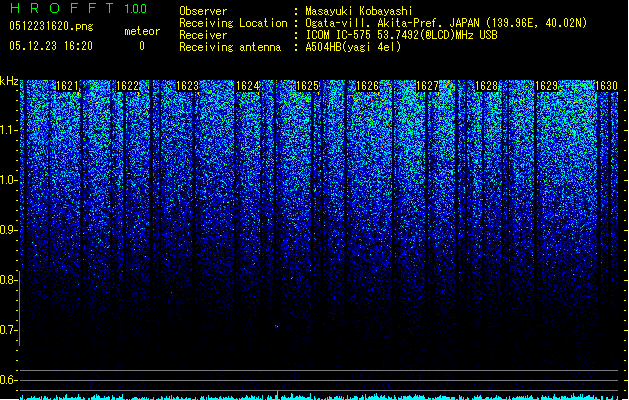The width and height of the screenshot is (629, 400).
Task: Select the file name 0512231620.png
Action: (51, 26)
